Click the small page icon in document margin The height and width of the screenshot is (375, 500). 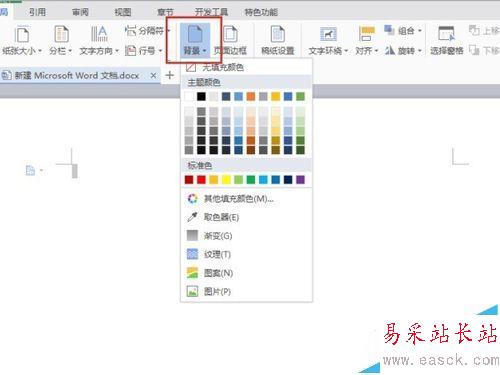point(30,170)
